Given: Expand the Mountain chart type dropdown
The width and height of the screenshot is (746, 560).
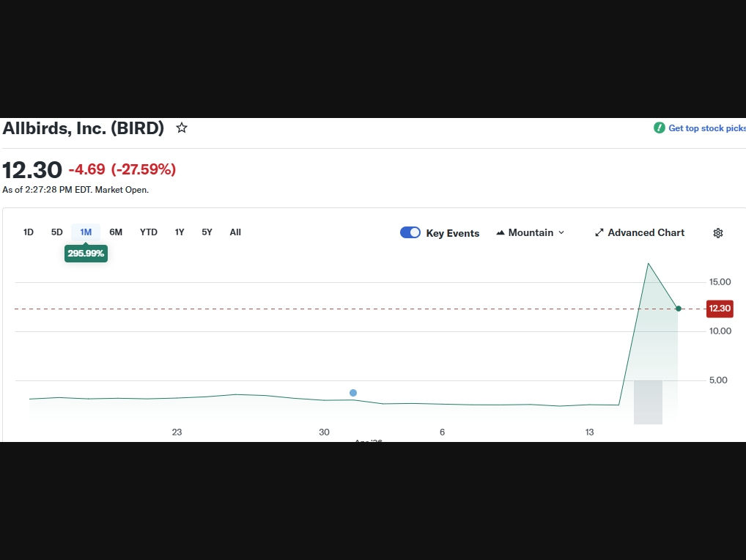Looking at the screenshot, I should point(531,233).
